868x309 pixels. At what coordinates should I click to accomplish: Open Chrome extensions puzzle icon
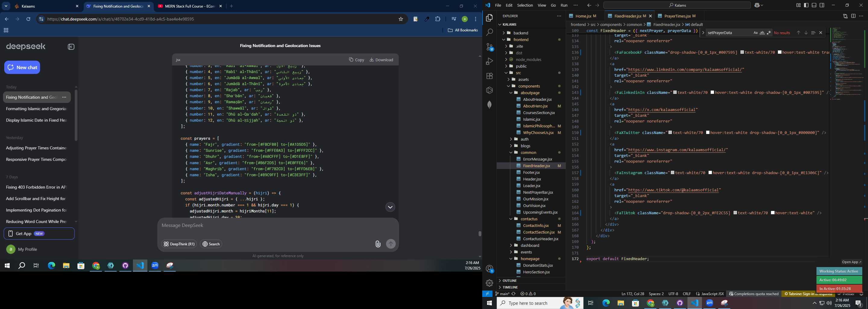[438, 19]
